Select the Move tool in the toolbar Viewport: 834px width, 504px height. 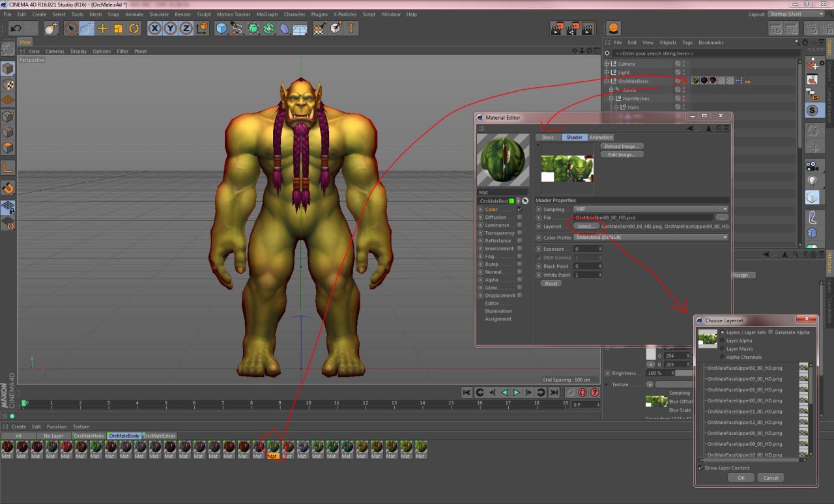click(102, 28)
